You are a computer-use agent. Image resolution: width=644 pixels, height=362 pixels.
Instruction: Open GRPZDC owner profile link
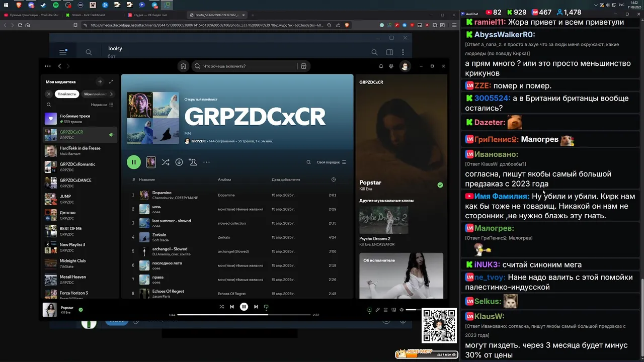199,141
